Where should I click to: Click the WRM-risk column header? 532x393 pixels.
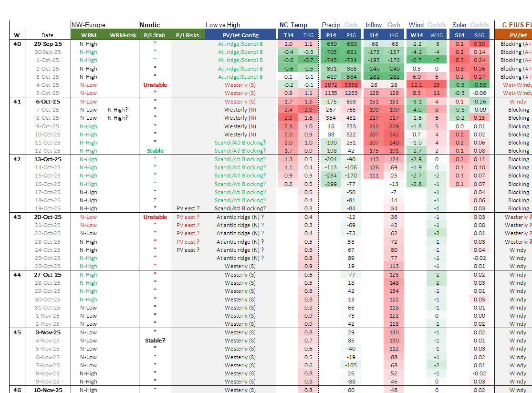(123, 35)
